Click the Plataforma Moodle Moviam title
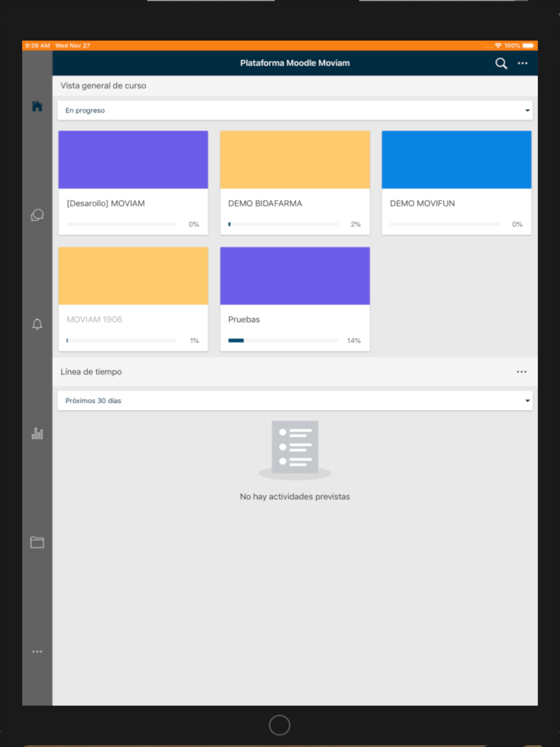The height and width of the screenshot is (747, 560). coord(295,63)
